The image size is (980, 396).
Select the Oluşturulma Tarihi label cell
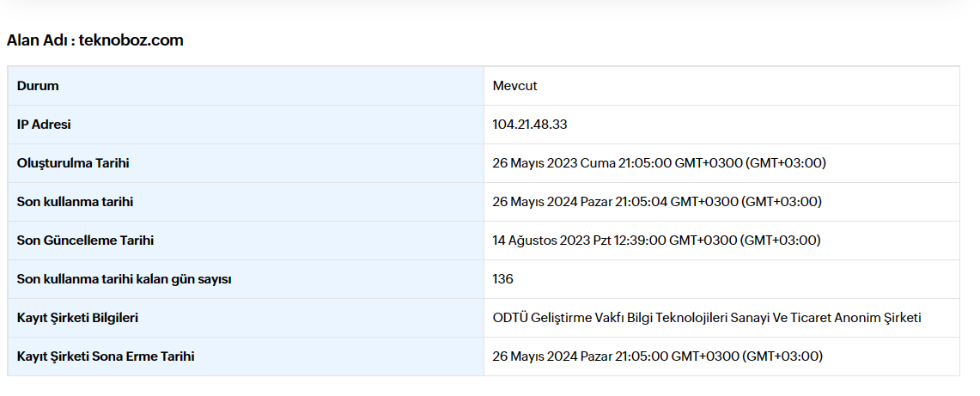point(73,163)
